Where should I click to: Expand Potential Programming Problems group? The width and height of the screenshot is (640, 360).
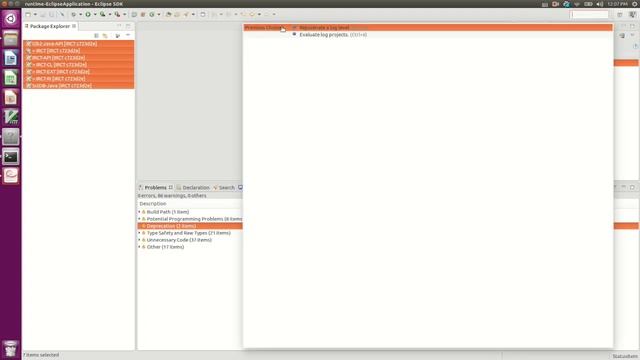click(140, 219)
